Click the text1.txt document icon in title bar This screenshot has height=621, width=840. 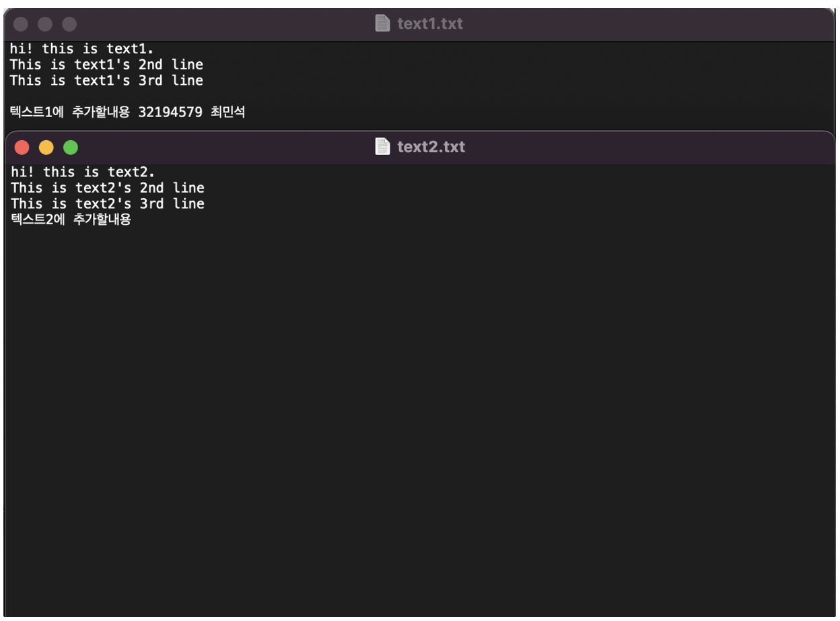click(382, 24)
